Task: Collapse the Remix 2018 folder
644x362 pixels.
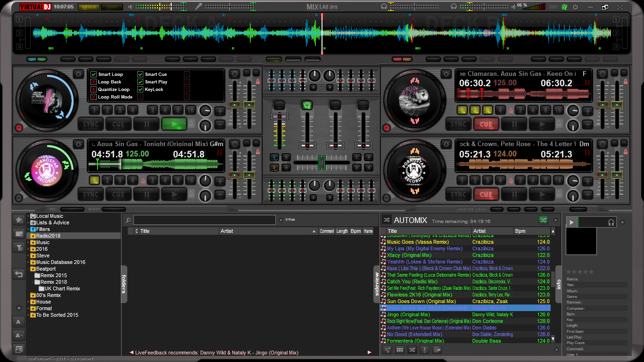Action: click(32, 282)
